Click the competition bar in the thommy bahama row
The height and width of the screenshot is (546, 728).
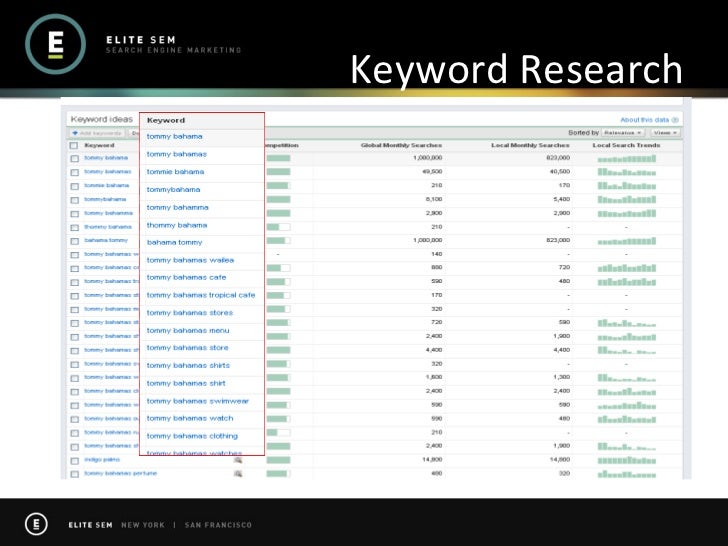coord(279,227)
